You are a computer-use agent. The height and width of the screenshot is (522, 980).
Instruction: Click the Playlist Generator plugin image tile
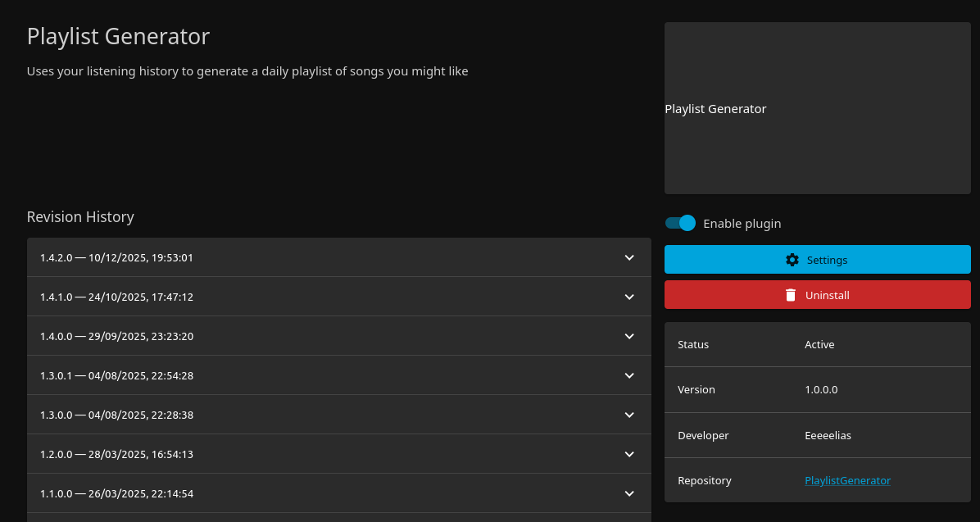coord(817,108)
